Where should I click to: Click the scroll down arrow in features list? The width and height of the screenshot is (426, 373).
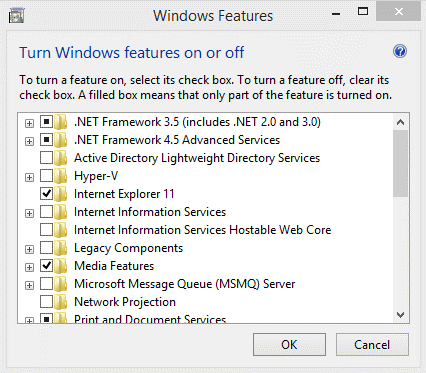coord(400,314)
